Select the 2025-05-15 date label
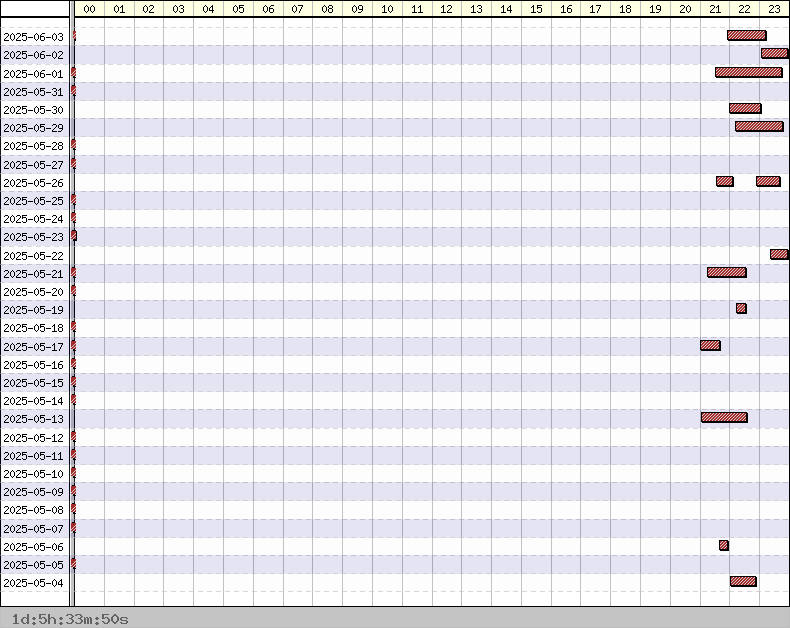 point(34,384)
